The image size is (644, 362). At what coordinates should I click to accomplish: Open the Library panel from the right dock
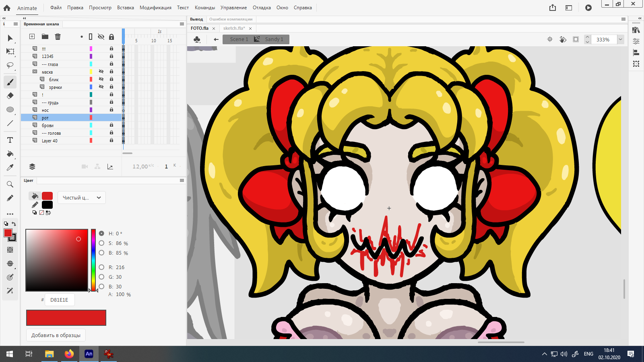pos(636,30)
